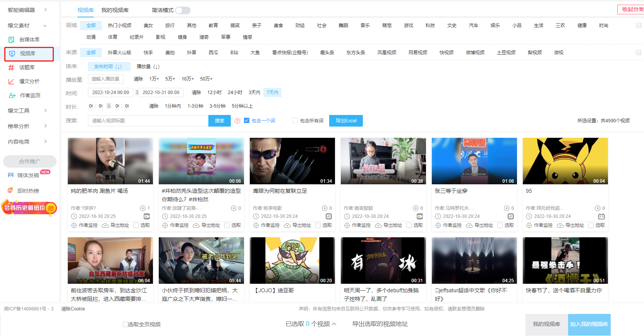Viewport: 644px width, 336px height.
Task: Click the 导出Excel button
Action: tap(346, 121)
